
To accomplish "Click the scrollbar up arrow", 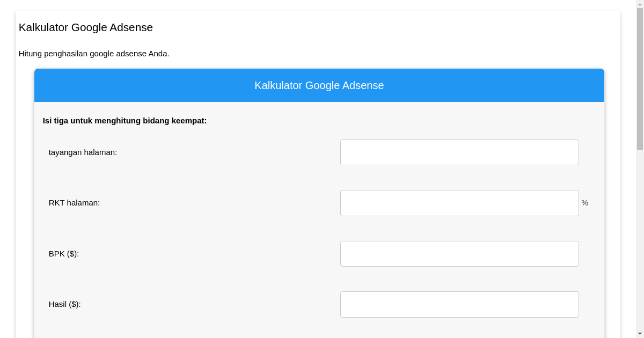I will click(640, 3).
